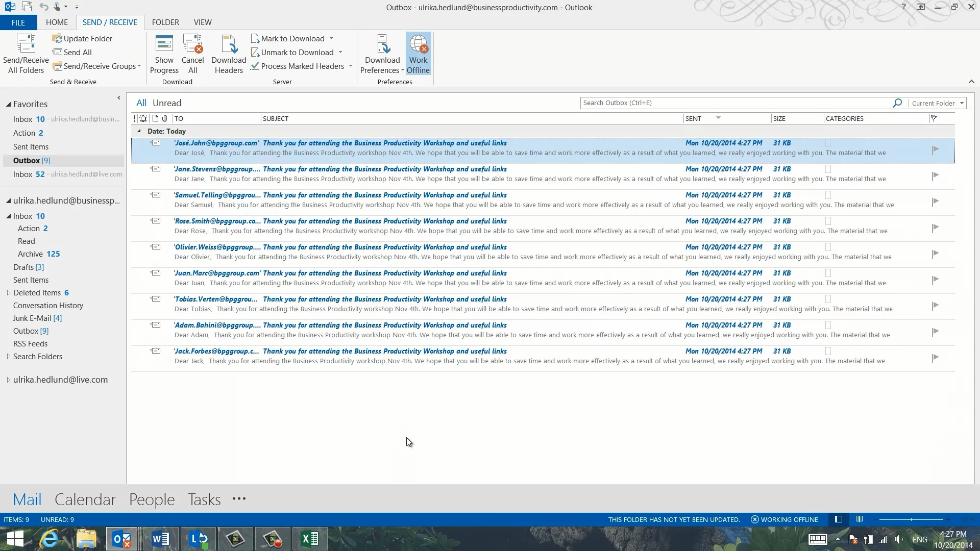Adjust the zoom slider in status bar
The image size is (980, 551).
click(x=911, y=519)
